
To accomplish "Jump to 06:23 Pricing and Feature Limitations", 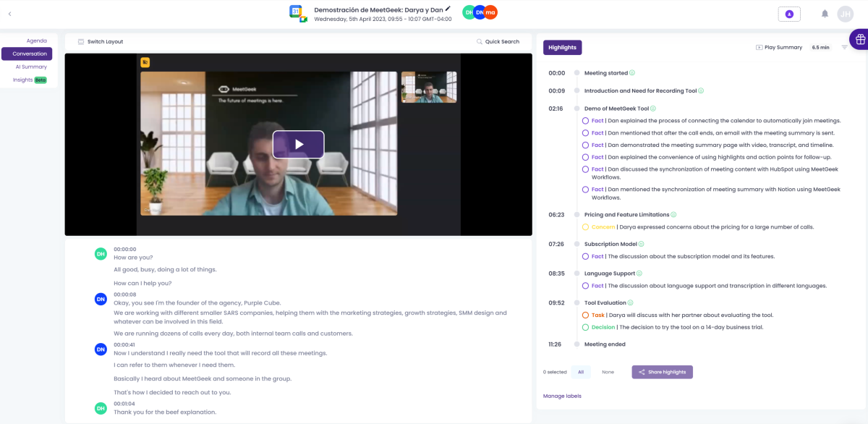I will 556,215.
